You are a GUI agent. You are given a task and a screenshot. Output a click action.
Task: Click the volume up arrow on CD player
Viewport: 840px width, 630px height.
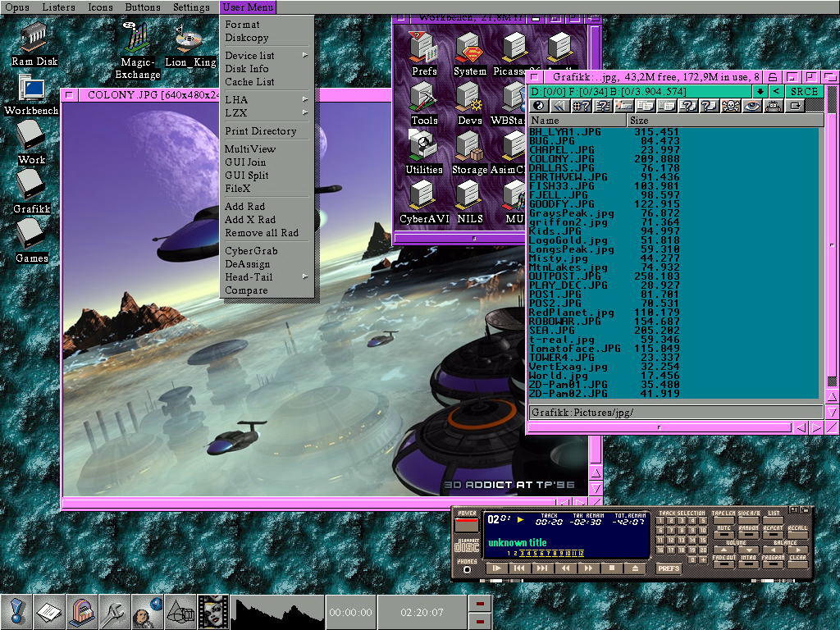click(724, 550)
